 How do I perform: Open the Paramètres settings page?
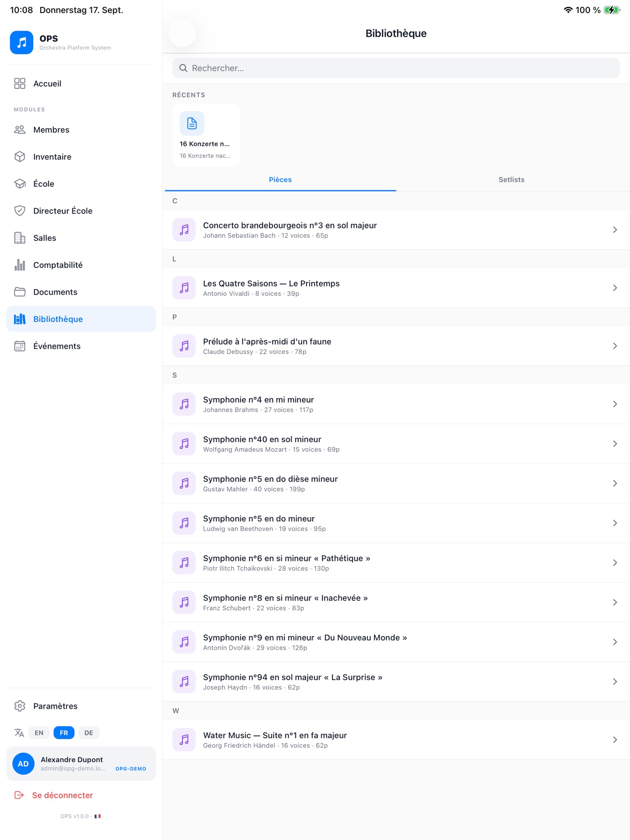coord(81,706)
